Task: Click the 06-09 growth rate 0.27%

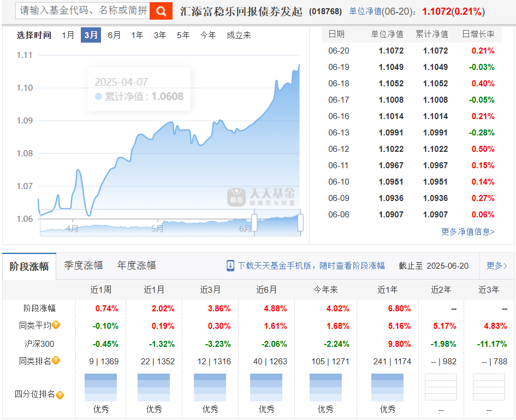Action: (483, 198)
